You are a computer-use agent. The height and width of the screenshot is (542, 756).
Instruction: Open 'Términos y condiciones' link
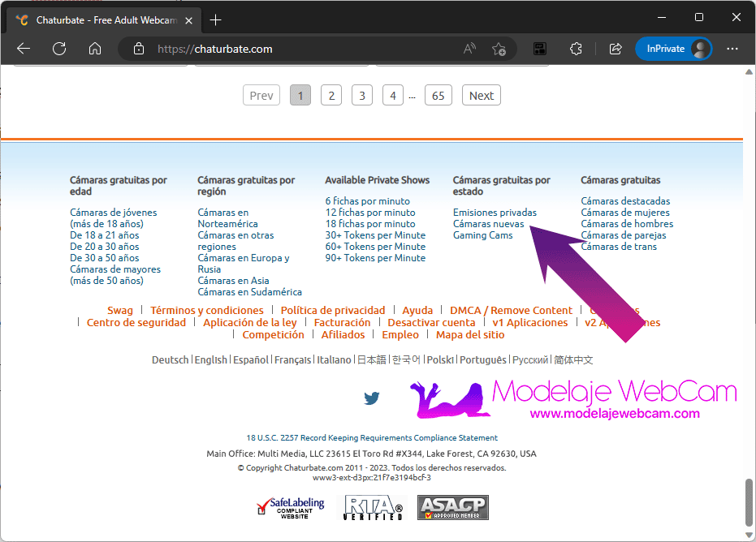click(x=207, y=310)
